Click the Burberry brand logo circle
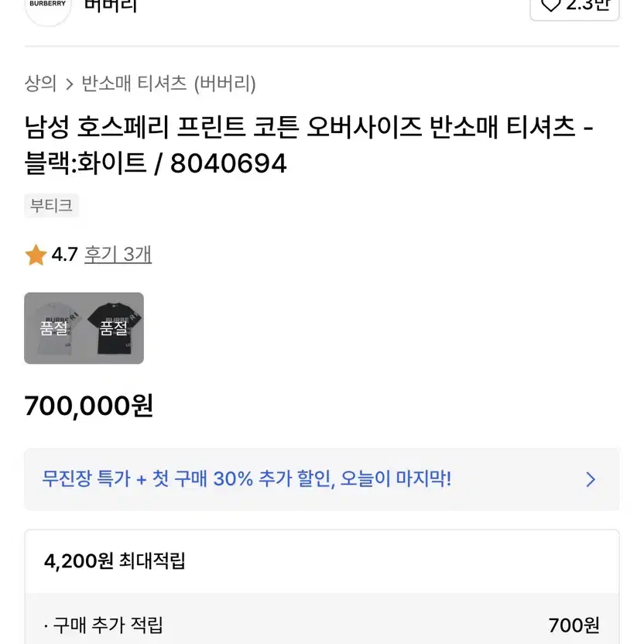 pos(48,9)
